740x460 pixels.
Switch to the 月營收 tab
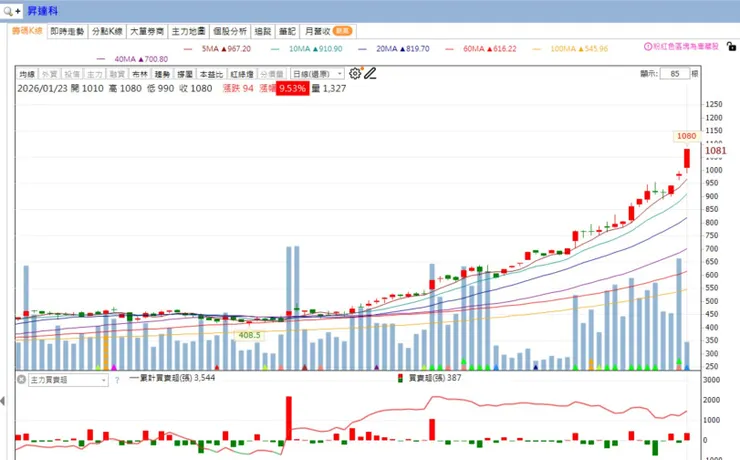(328, 31)
